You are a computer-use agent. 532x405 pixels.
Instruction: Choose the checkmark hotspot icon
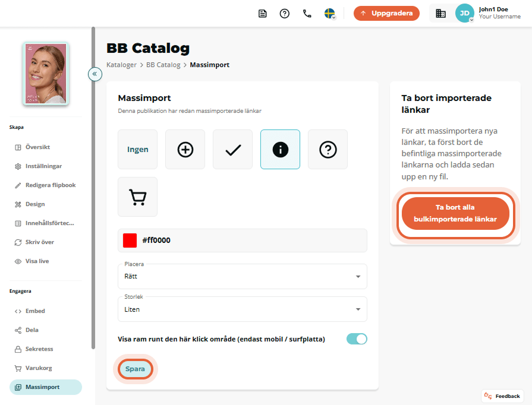coord(233,150)
